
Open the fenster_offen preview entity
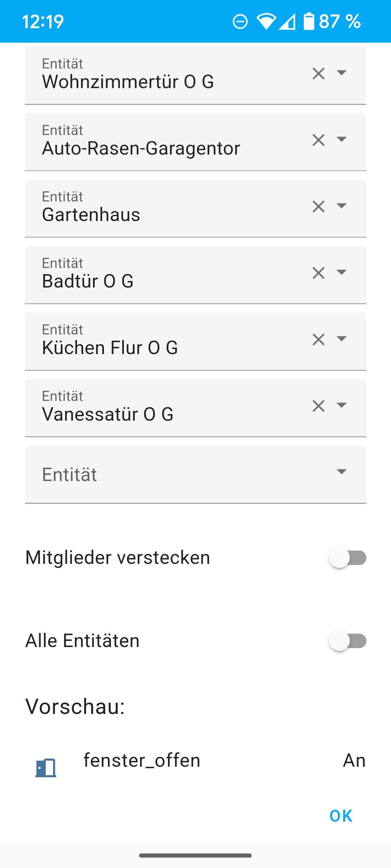coord(142,760)
